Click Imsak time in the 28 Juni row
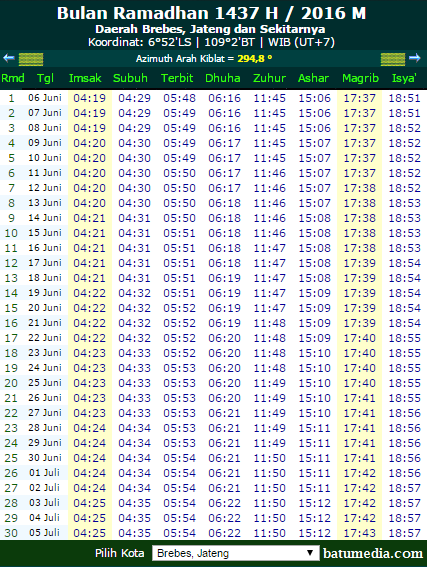The width and height of the screenshot is (428, 567). tap(90, 428)
